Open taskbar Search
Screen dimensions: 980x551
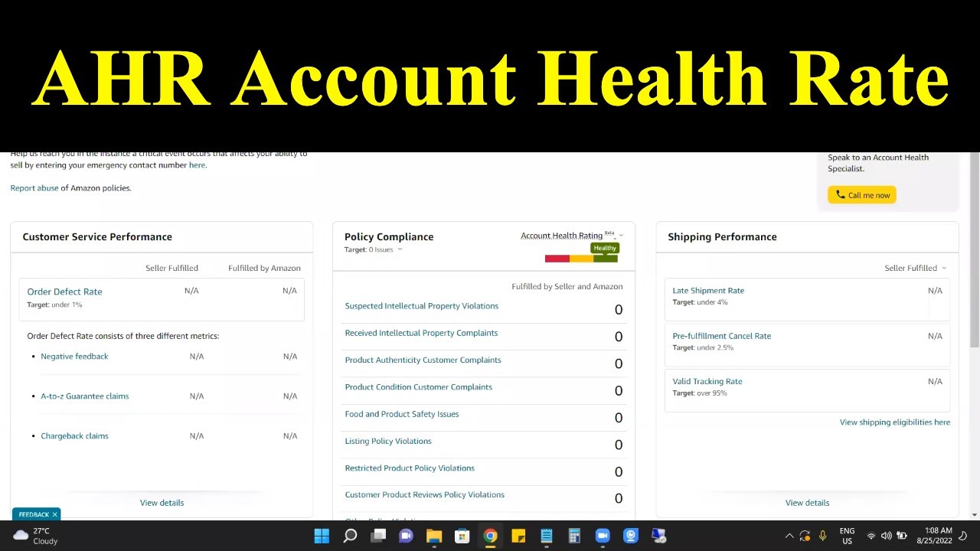(350, 536)
